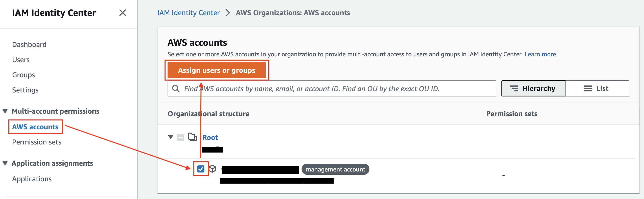Open Groups in sidebar
The image size is (644, 199).
24,75
